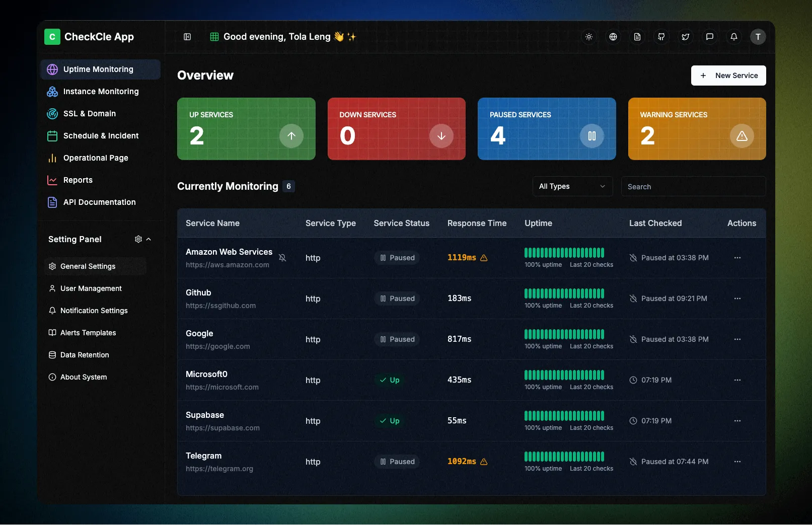The image size is (812, 525).
Task: Open actions menu for Github row
Action: [x=737, y=298]
